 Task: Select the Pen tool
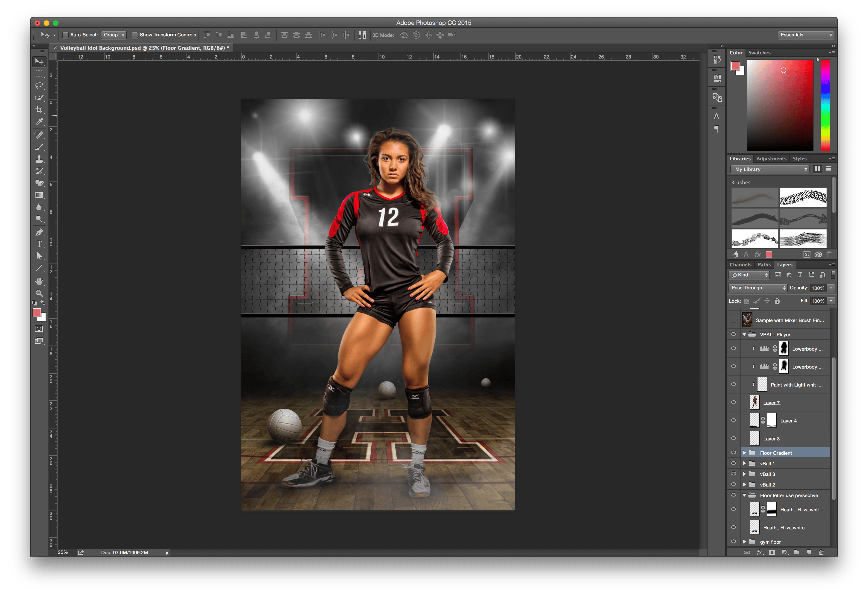pos(39,232)
